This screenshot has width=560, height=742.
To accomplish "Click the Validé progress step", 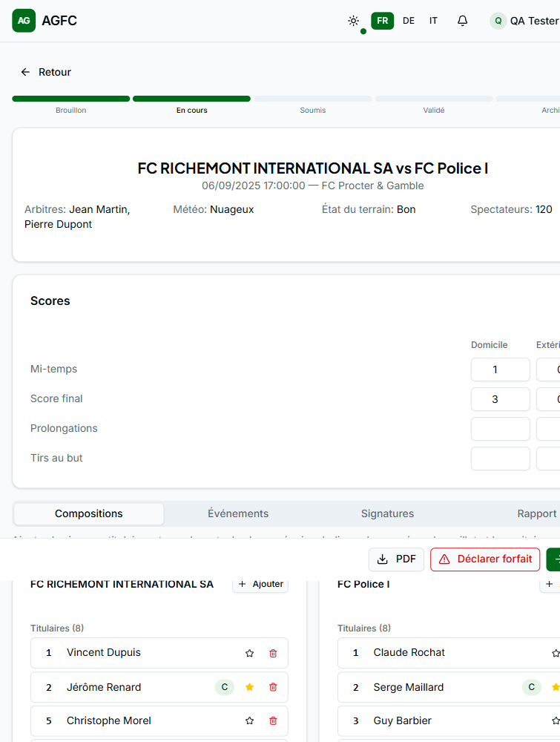I will coord(434,105).
